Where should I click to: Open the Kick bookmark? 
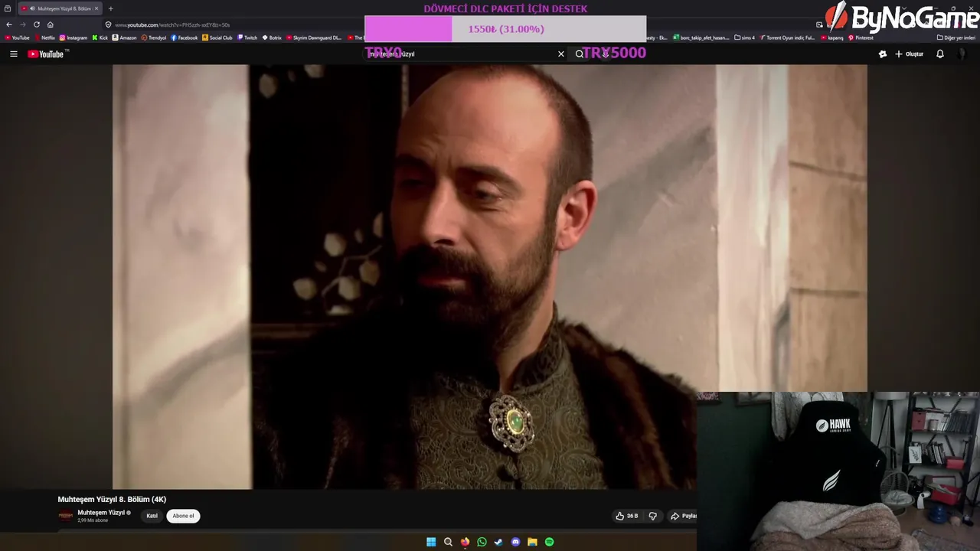coord(100,37)
